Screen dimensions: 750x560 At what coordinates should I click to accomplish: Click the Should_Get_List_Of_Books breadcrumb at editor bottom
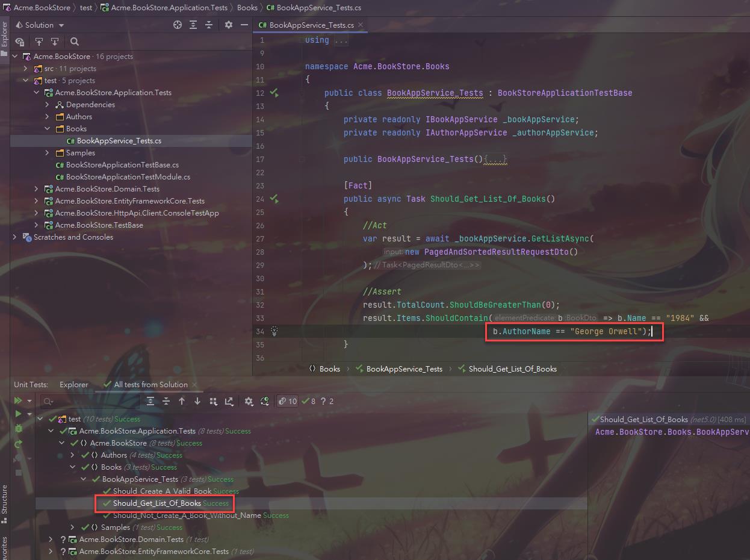click(x=512, y=369)
